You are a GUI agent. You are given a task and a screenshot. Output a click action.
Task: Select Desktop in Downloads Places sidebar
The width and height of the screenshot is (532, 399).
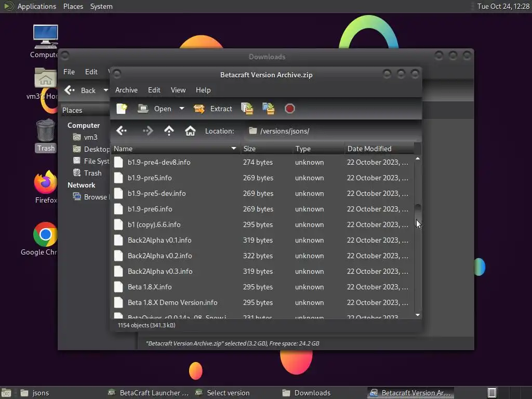[x=91, y=149]
